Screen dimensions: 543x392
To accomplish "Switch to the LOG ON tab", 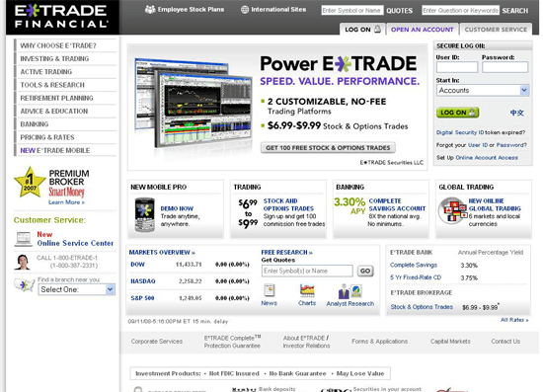I will [362, 30].
